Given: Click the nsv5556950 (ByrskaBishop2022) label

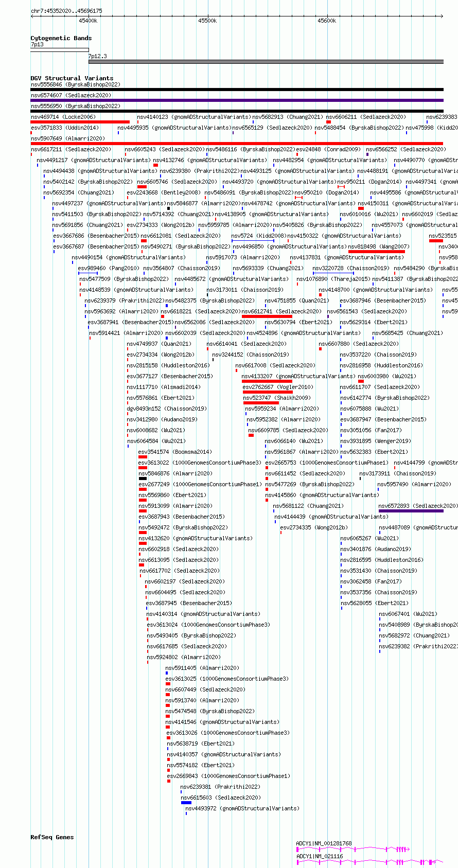Looking at the screenshot, I should pos(76,106).
